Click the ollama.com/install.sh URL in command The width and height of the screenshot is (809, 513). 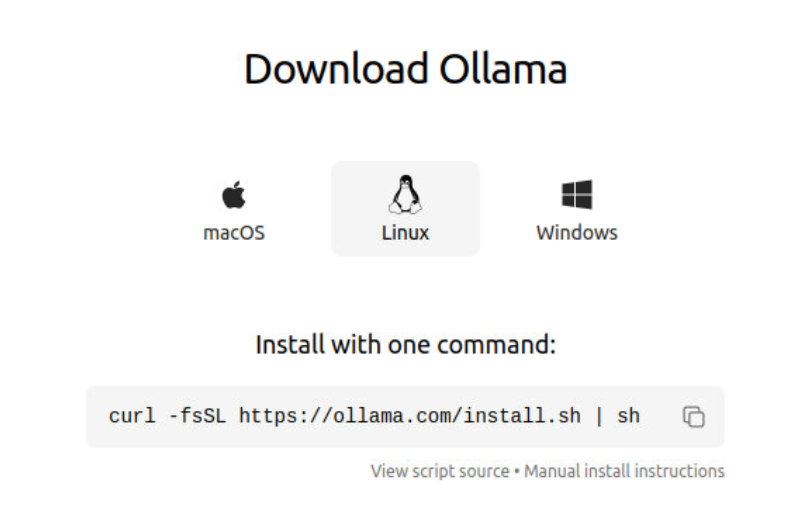tap(410, 416)
